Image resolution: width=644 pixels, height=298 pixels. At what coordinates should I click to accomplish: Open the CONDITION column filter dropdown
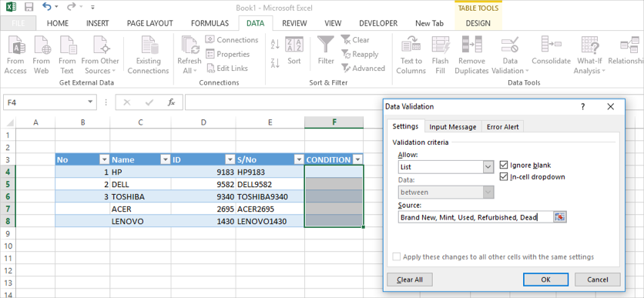[x=357, y=160]
